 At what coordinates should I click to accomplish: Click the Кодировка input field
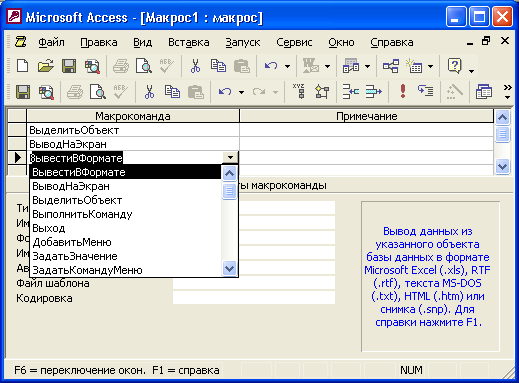254,297
